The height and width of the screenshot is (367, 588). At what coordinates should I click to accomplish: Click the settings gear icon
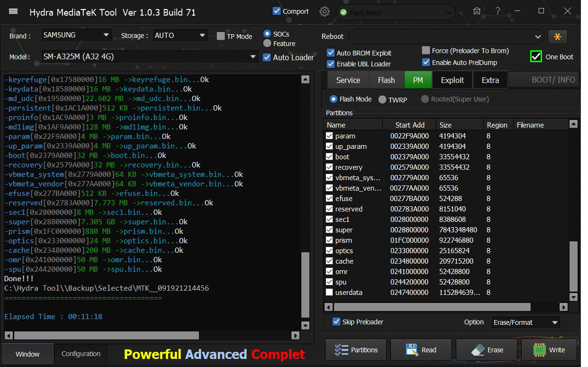pyautogui.click(x=325, y=12)
